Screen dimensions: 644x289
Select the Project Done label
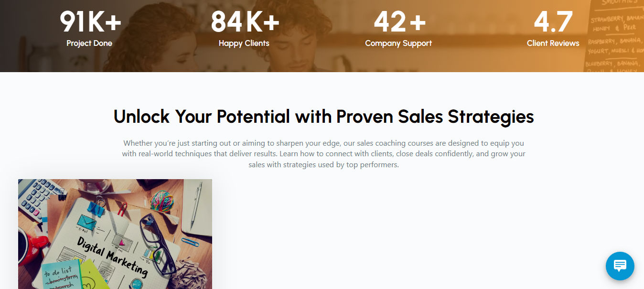tap(89, 43)
